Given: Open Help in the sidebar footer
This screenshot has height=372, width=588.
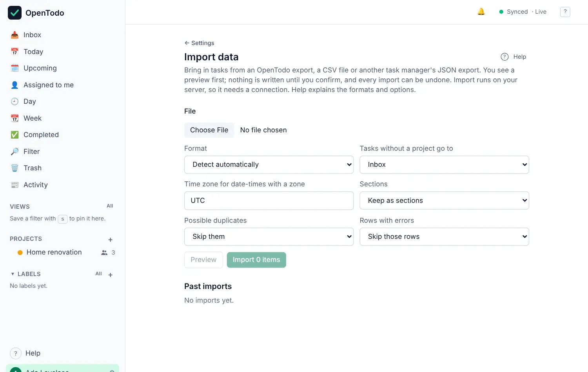Looking at the screenshot, I should [25, 353].
